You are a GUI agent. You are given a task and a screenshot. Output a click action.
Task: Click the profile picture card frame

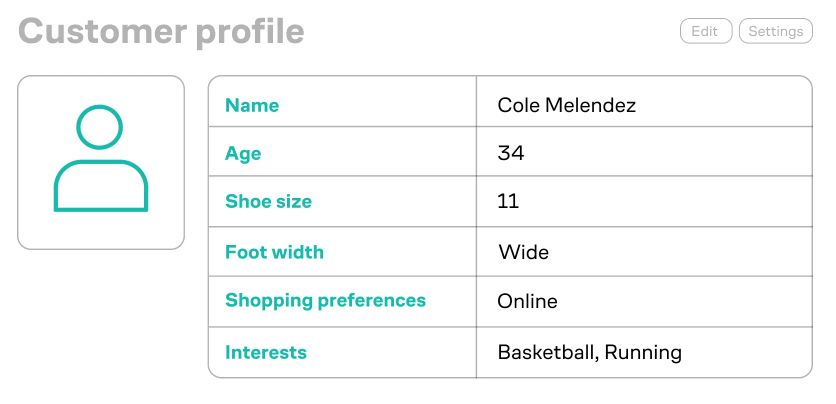click(101, 163)
